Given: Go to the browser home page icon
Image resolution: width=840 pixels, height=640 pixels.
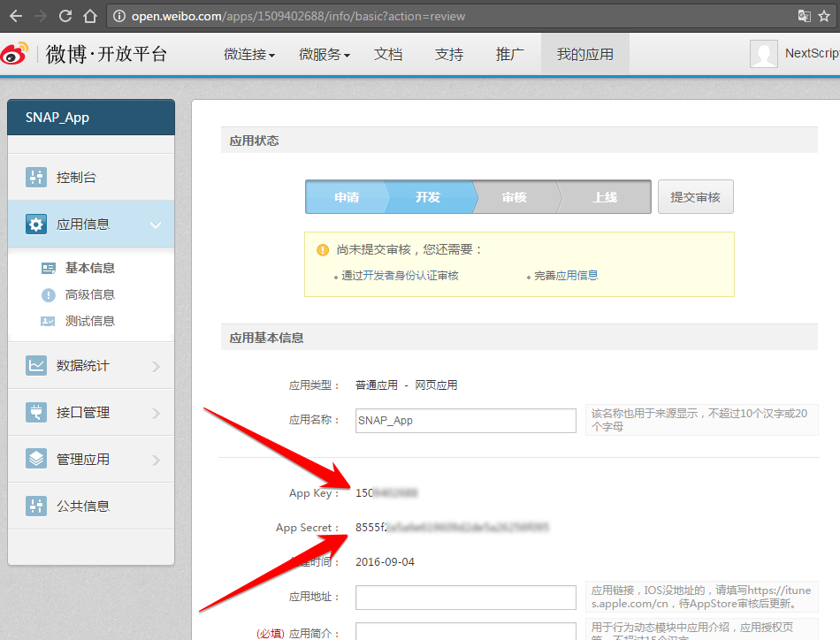Looking at the screenshot, I should tap(90, 16).
